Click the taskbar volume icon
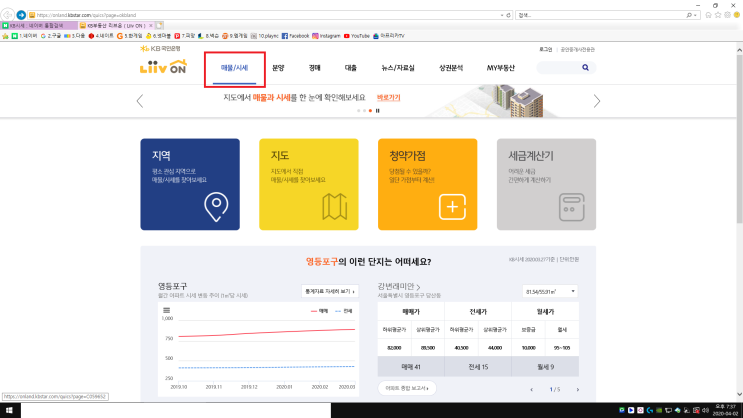Image resolution: width=743 pixels, height=418 pixels. 705,410
